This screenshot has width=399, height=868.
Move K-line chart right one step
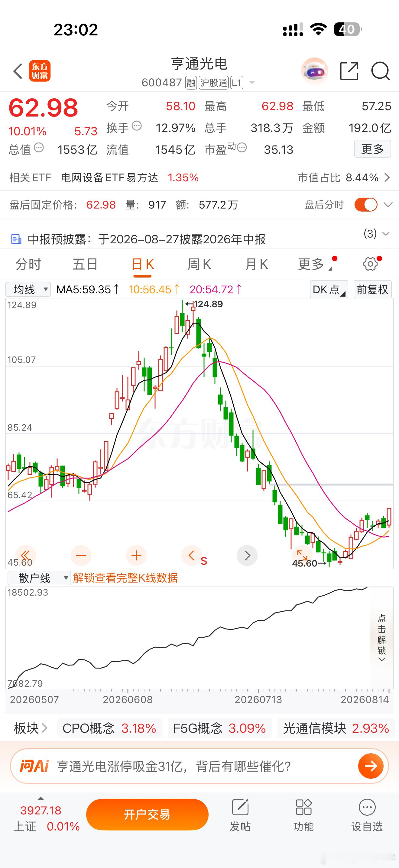point(247,555)
